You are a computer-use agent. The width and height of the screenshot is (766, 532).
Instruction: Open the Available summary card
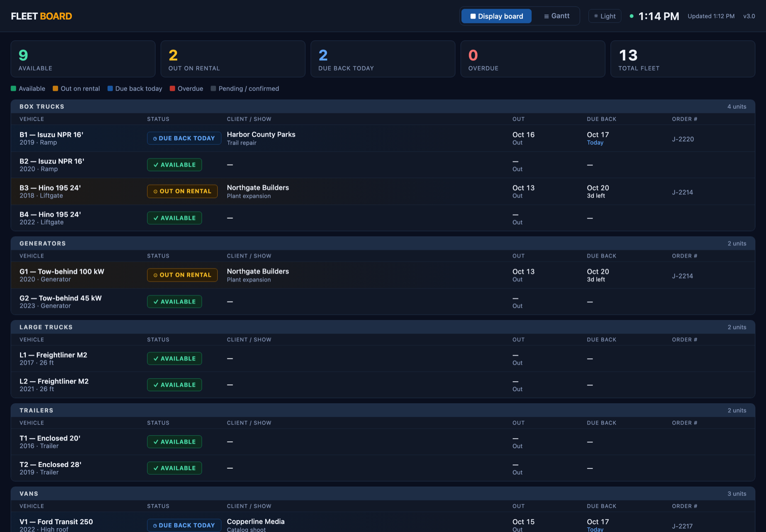83,59
